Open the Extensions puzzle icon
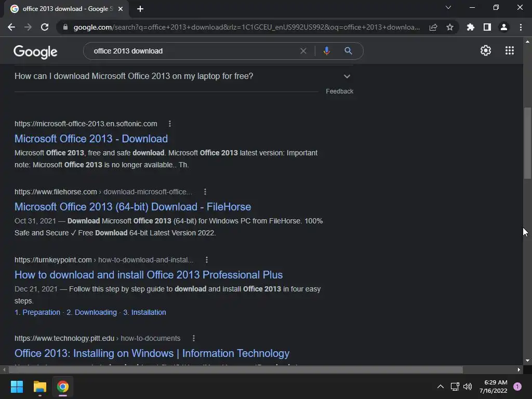532x399 pixels. point(470,27)
